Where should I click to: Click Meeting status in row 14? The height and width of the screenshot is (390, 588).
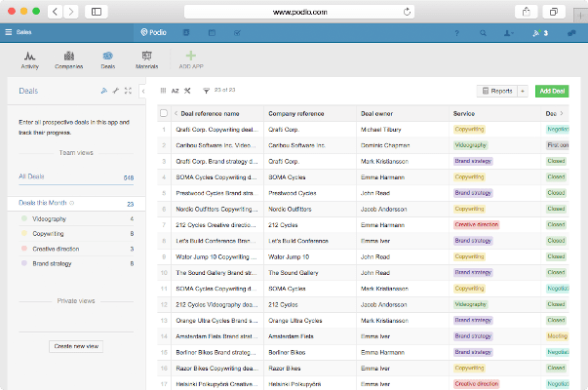pos(557,336)
